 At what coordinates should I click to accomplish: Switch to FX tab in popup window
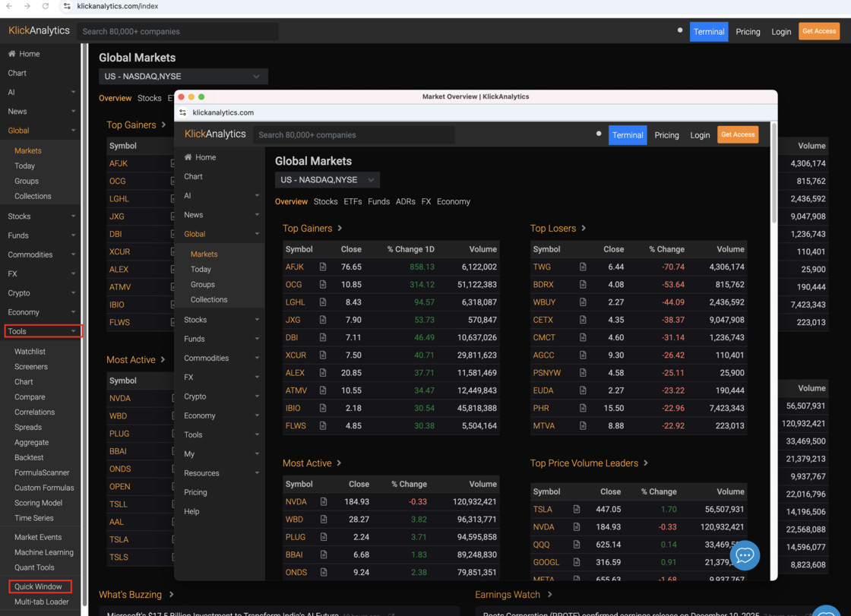(426, 201)
